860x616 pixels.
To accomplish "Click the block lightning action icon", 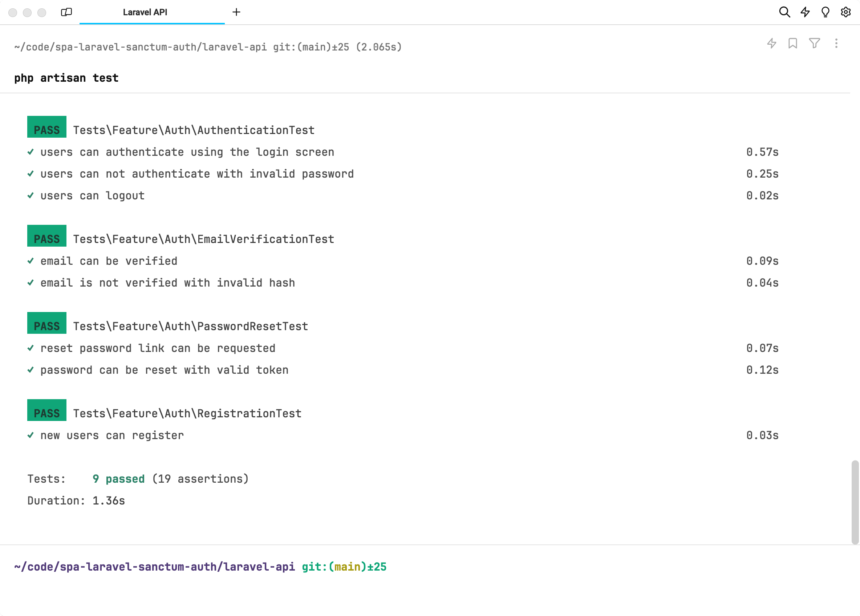I will 772,43.
